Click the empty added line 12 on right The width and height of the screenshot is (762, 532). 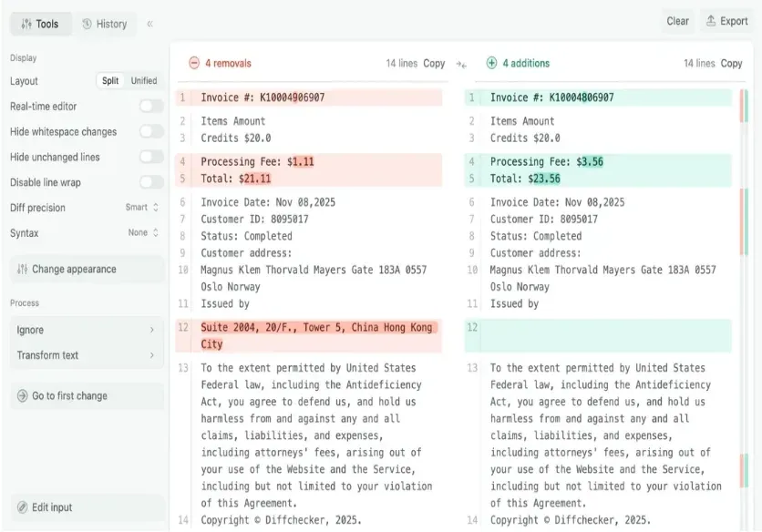coord(598,336)
